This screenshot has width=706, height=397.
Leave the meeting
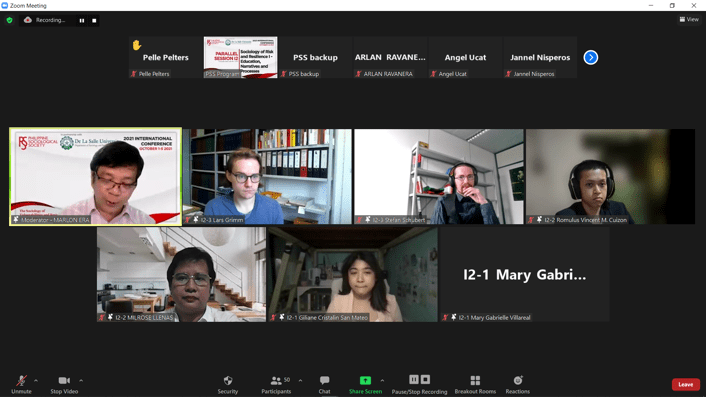685,384
